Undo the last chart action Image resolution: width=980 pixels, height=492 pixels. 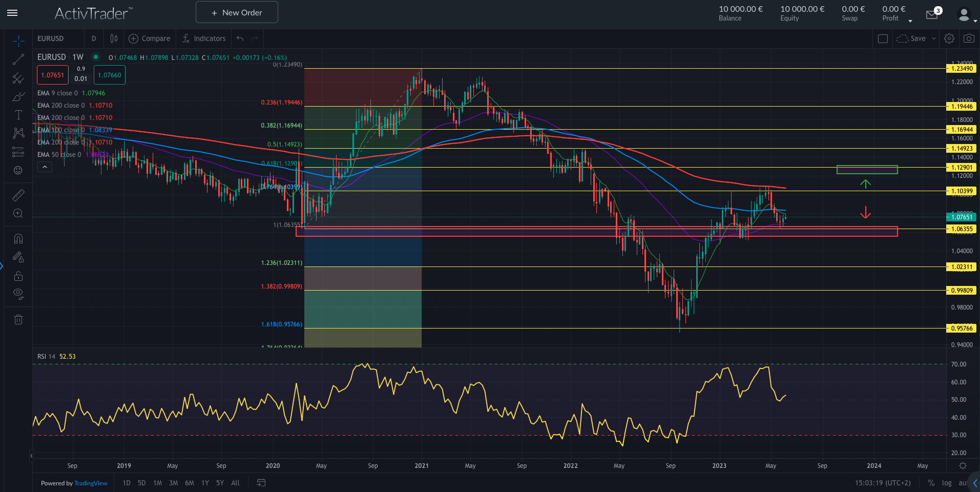(x=239, y=38)
